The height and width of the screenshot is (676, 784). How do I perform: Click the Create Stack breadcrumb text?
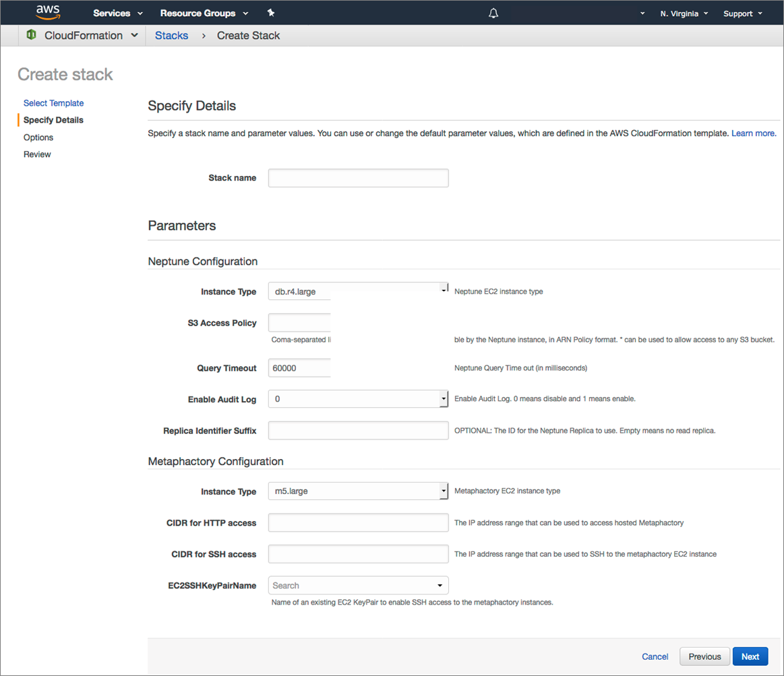[249, 36]
